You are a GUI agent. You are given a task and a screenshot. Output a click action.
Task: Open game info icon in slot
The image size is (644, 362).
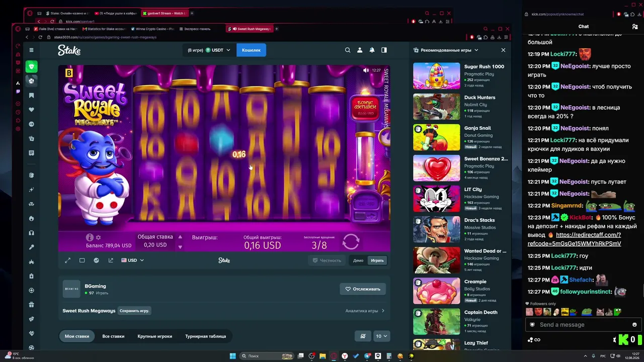(90, 237)
